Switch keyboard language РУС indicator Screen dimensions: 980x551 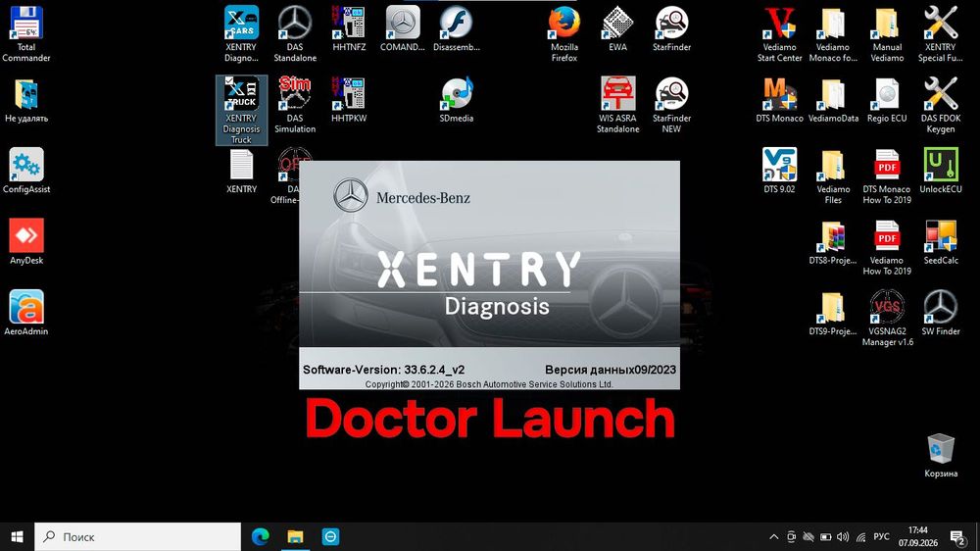point(881,536)
